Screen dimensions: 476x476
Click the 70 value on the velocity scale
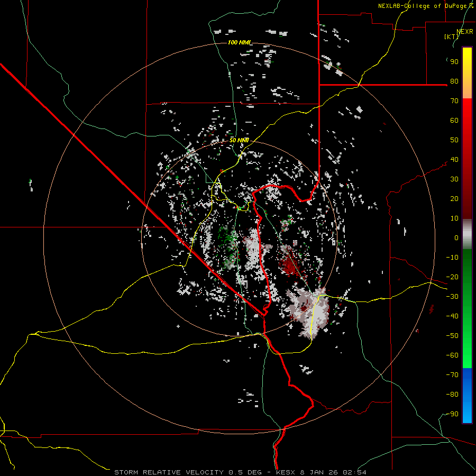pos(454,101)
